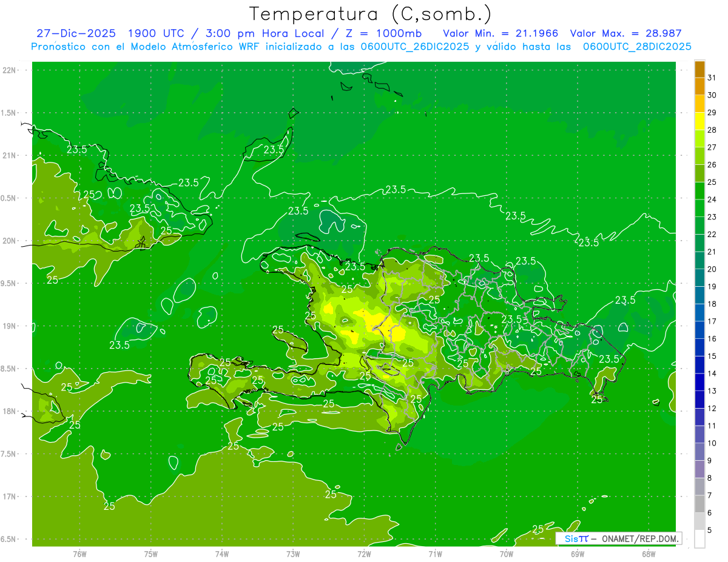Image resolution: width=728 pixels, height=562 pixels.
Task: Click the orange color bar segment between 30 and 31
Action: tap(699, 86)
